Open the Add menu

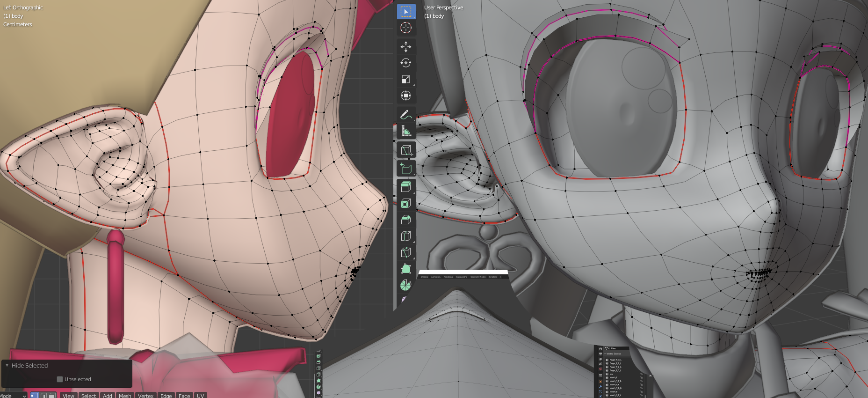107,396
